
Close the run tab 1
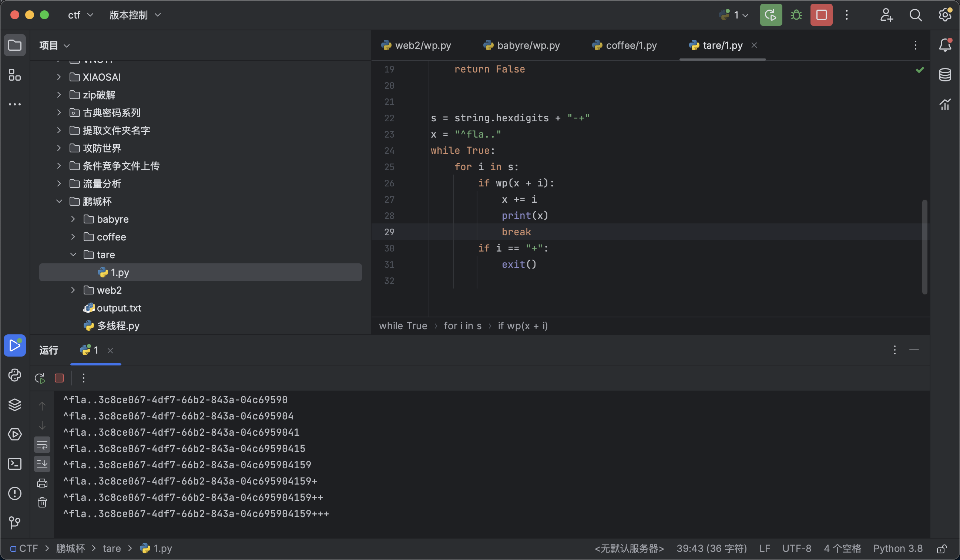[x=111, y=351]
